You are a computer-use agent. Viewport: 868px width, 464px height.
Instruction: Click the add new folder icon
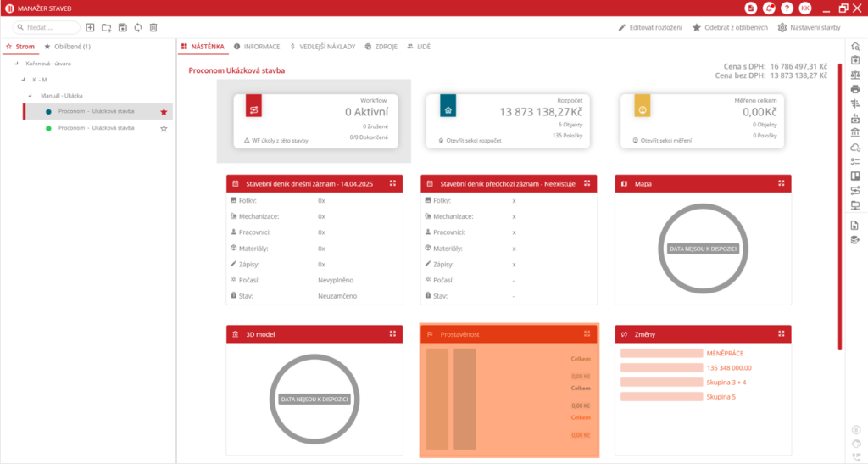point(106,28)
